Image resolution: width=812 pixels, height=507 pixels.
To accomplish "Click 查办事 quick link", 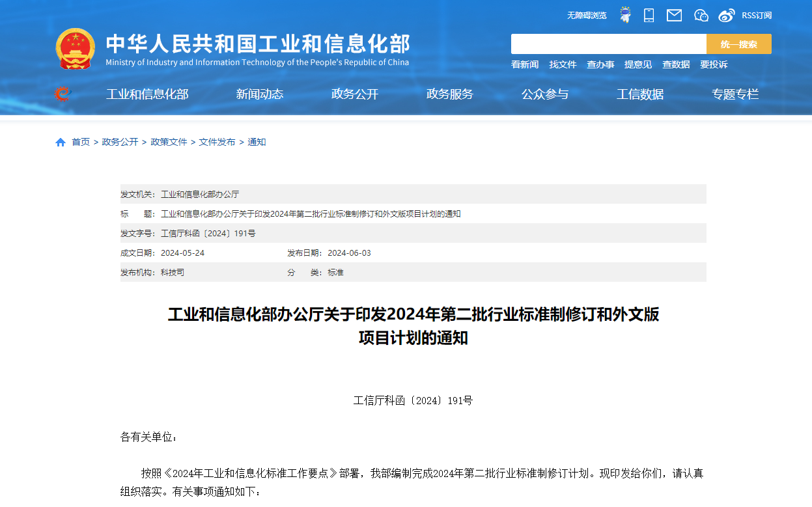I will click(x=600, y=64).
